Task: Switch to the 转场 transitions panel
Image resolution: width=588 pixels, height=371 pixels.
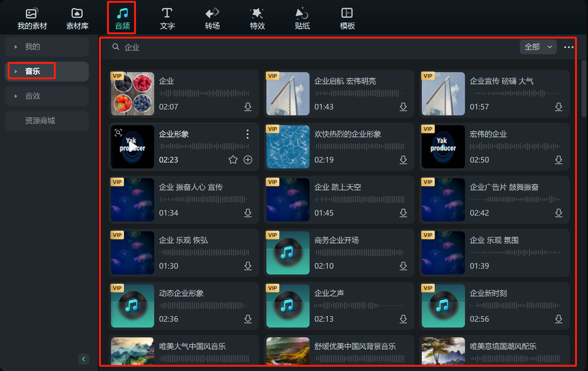Action: point(212,18)
